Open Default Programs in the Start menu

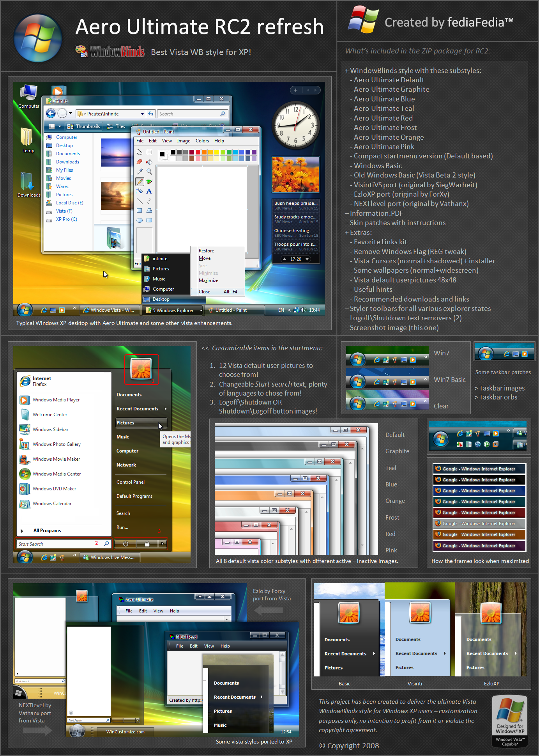134,496
